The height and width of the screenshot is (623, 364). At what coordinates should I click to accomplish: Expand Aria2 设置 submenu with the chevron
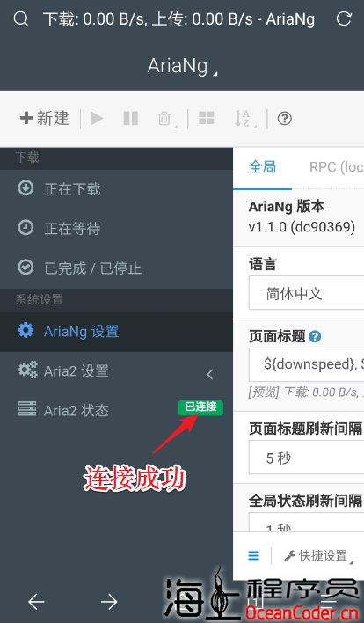tap(210, 374)
